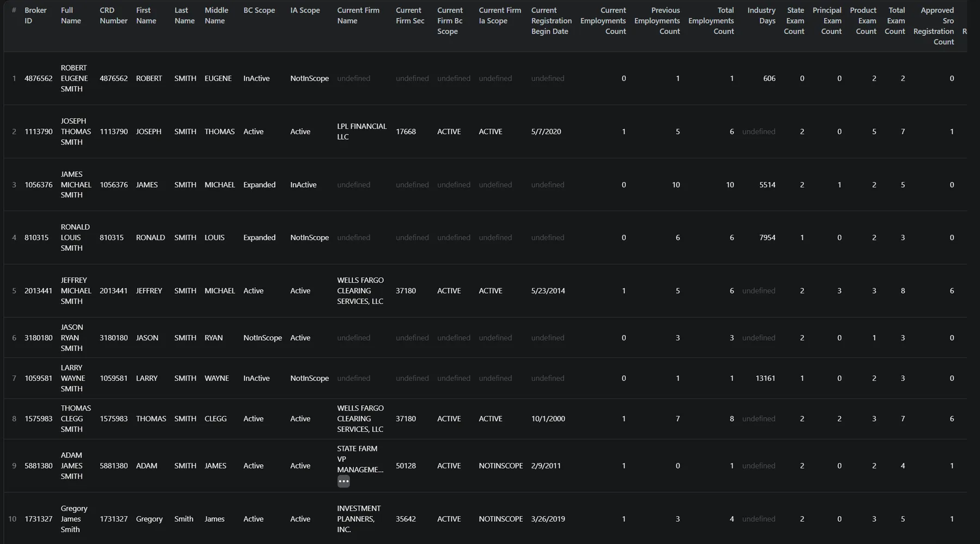Click the row number 10 cell
This screenshot has height=544, width=980.
(x=13, y=519)
